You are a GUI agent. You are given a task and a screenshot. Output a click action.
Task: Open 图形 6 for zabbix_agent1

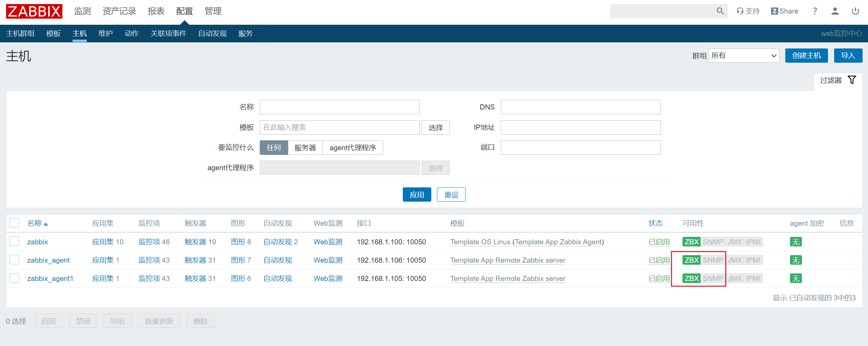[x=241, y=279]
